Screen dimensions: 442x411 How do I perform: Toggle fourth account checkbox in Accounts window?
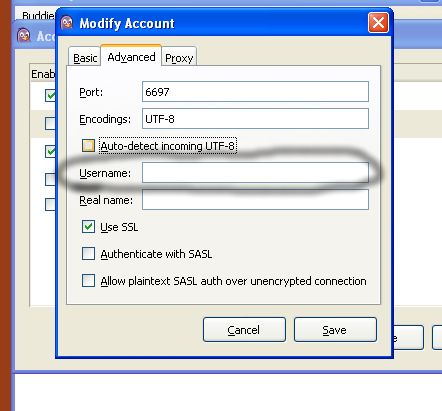50,179
